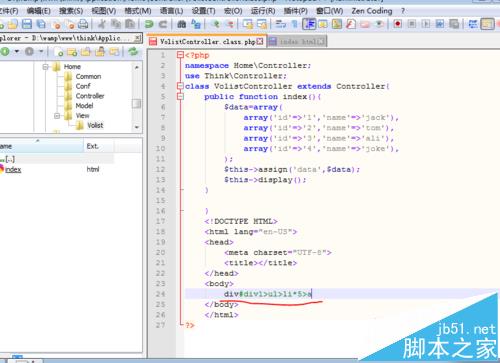Click the Zoom In toolbar icon
Screen dimensions: 500x363
pos(216,24)
